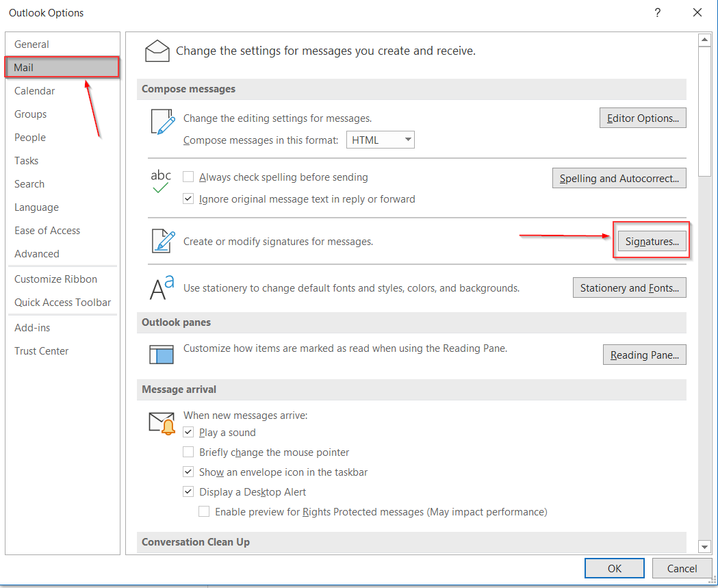Open Customize Ribbon settings

63,279
